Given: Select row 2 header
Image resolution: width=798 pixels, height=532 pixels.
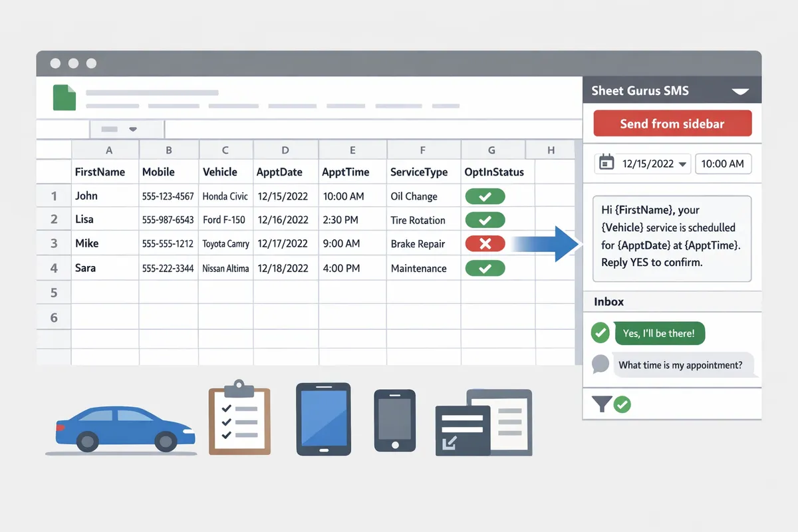Looking at the screenshot, I should (x=54, y=219).
